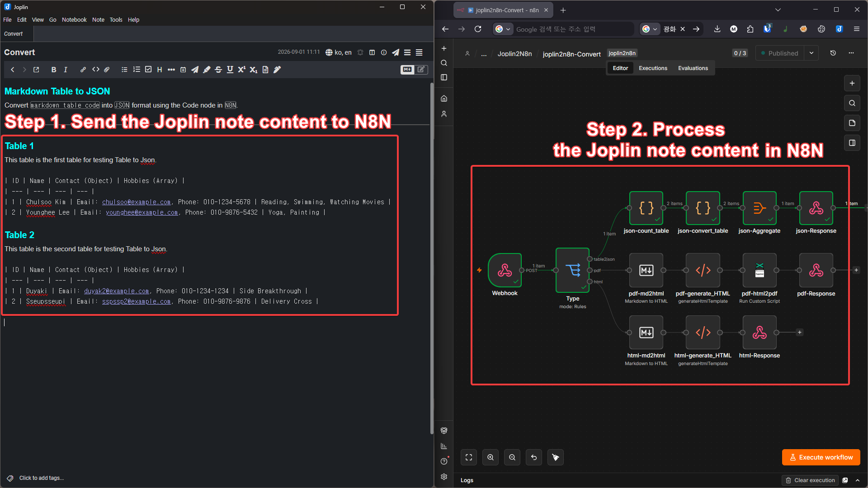Click Execute workflow button
This screenshot has height=488, width=868.
[x=821, y=457]
